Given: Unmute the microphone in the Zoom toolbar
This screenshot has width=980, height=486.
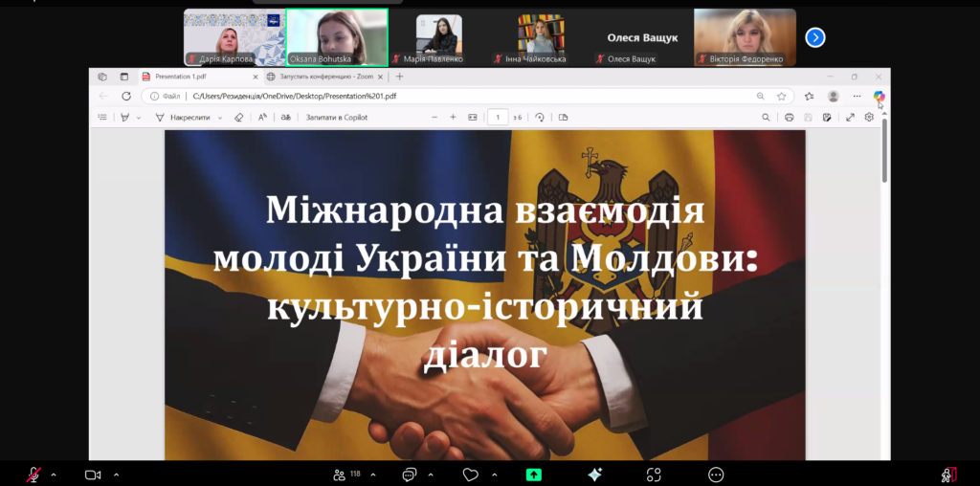Looking at the screenshot, I should [x=33, y=475].
